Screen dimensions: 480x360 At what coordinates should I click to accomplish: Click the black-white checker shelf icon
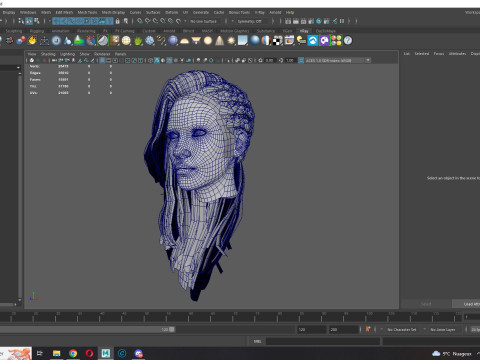pos(277,41)
